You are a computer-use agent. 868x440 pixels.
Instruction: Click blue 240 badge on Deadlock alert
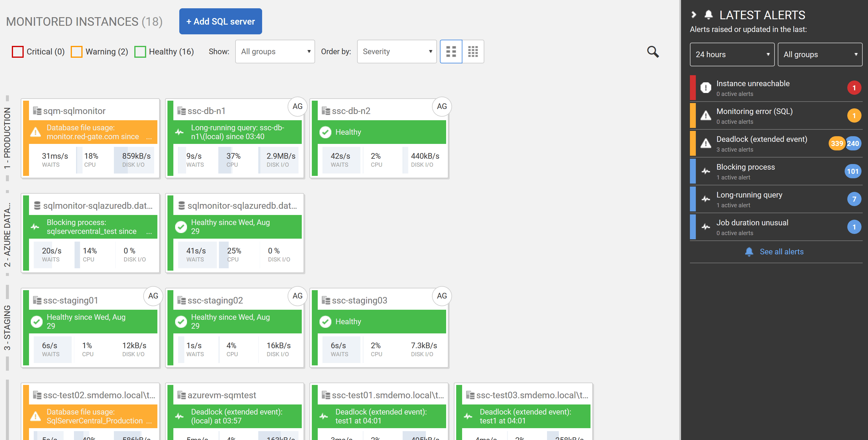[853, 144]
